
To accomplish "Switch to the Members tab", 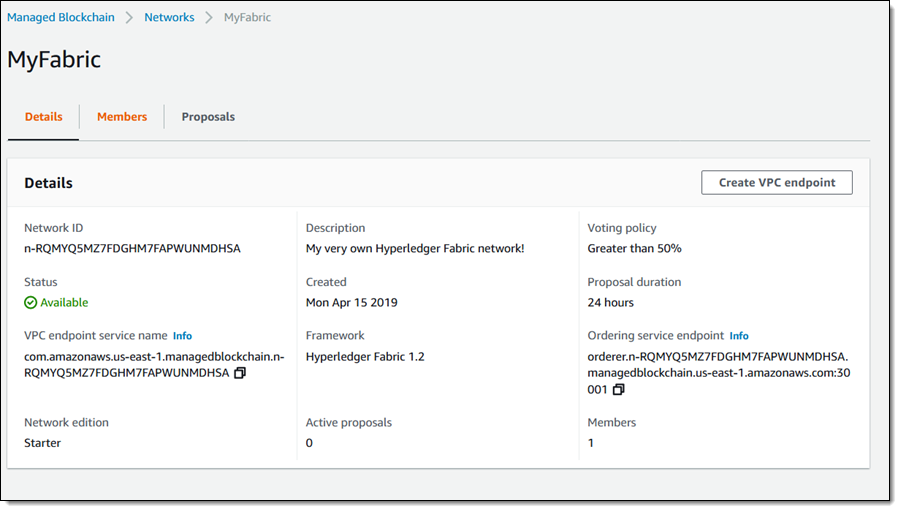I will pos(122,117).
